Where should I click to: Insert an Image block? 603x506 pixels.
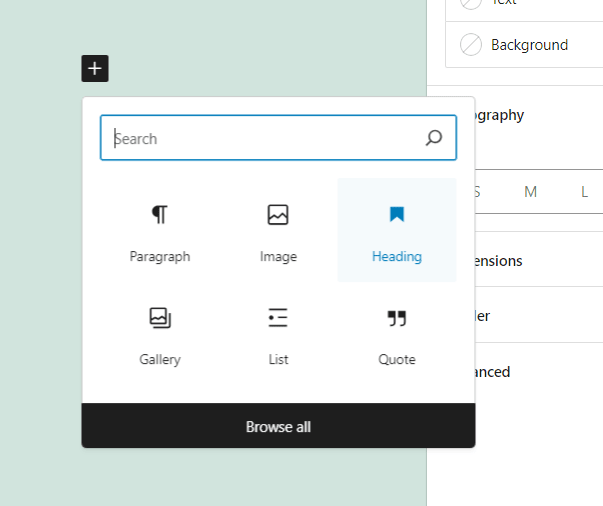point(278,230)
